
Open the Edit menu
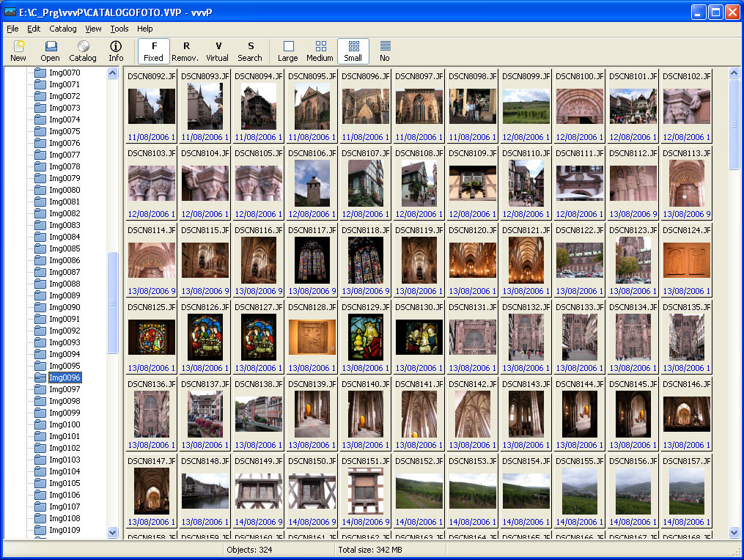34,29
